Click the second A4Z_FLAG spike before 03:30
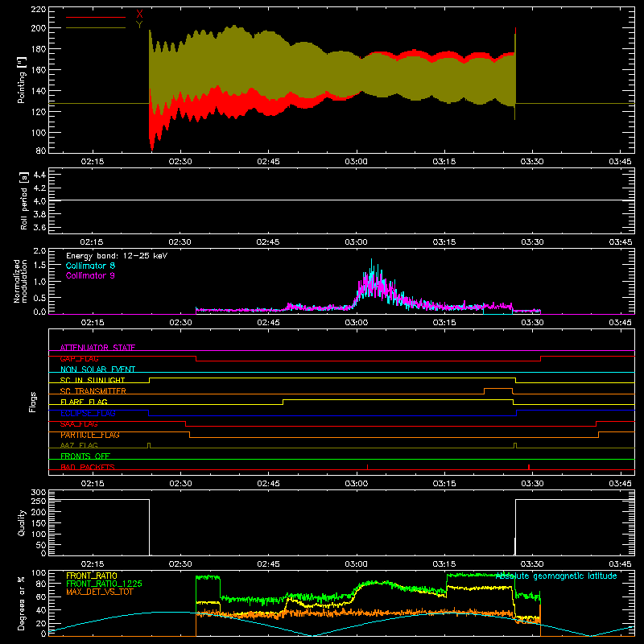 point(515,445)
